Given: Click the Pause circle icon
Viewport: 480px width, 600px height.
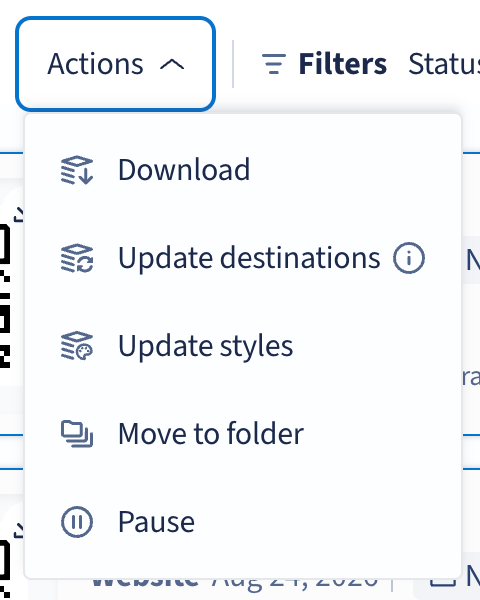Looking at the screenshot, I should click(77, 522).
